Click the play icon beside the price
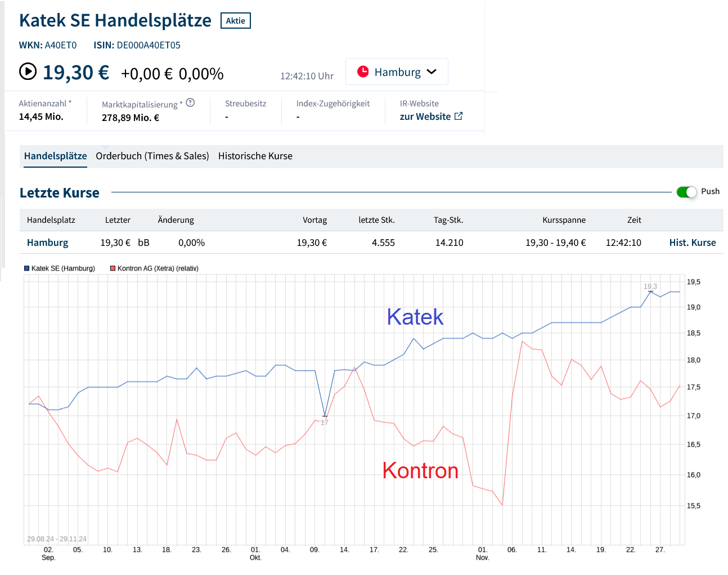Screen dimensions: 728x575 28,71
